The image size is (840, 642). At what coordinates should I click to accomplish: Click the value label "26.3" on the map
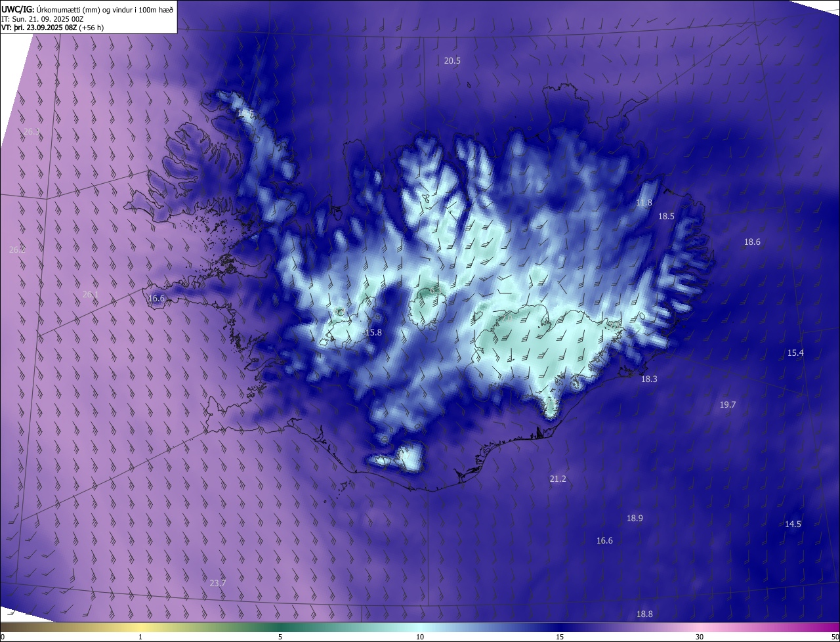[31, 132]
